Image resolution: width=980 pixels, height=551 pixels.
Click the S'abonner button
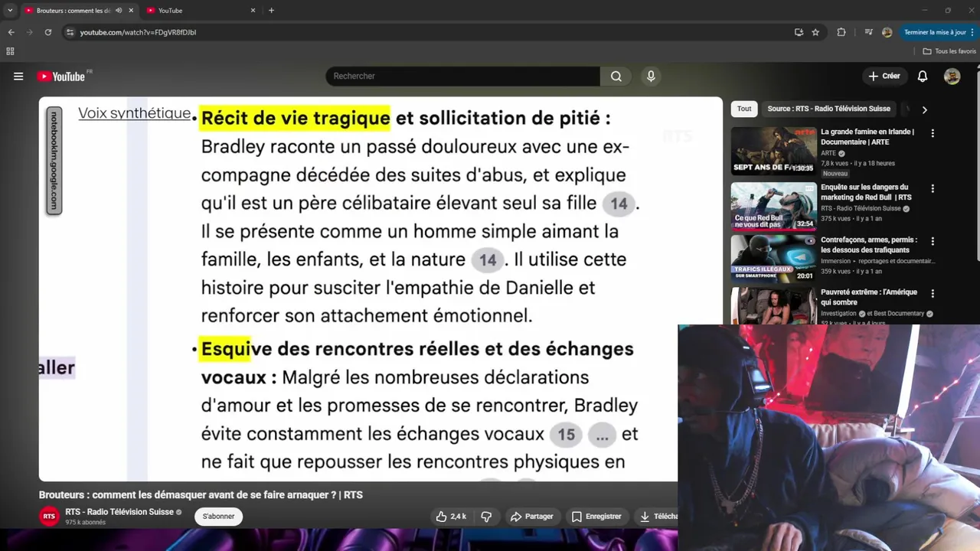[218, 517]
